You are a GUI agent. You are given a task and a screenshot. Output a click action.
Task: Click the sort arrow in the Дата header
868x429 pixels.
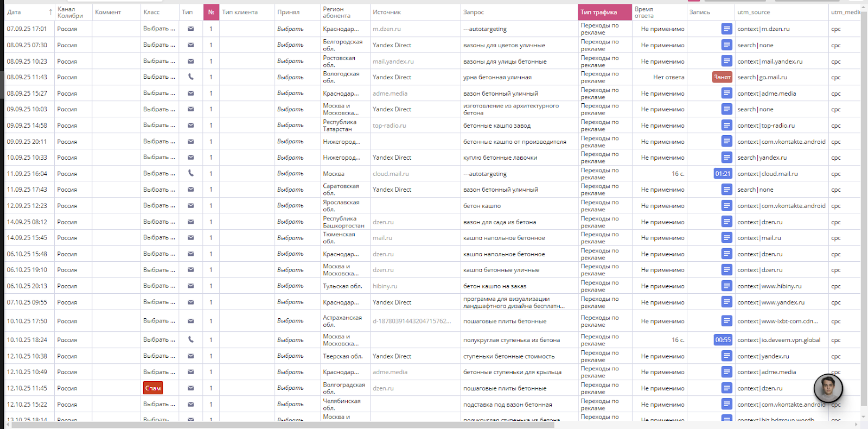coord(50,12)
